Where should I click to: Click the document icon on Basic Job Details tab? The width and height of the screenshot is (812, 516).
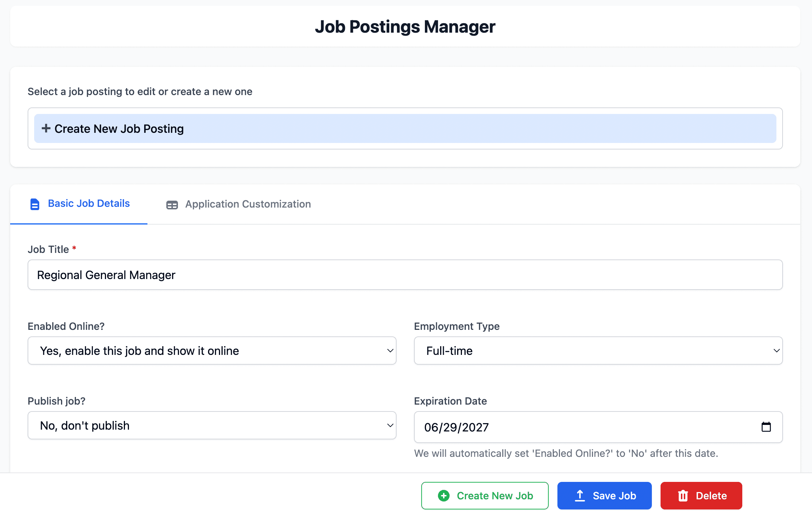click(x=34, y=204)
